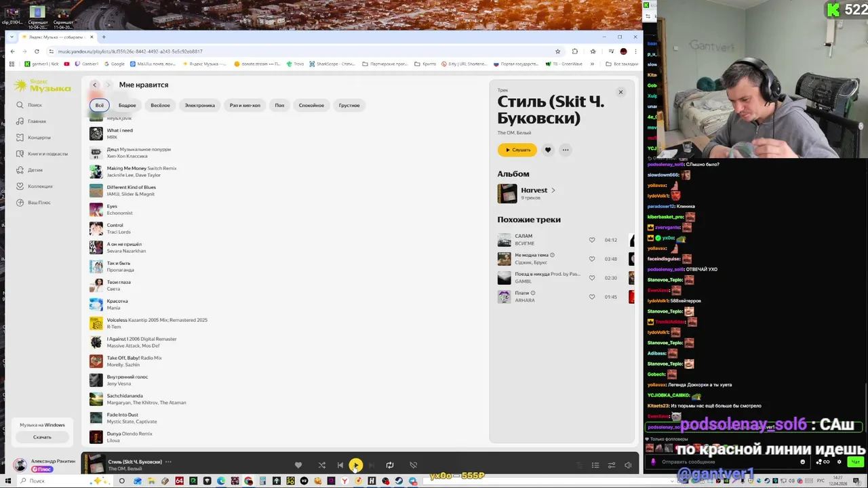Click the browser address bar URL
Viewport: 868px width, 488px height.
pos(130,52)
